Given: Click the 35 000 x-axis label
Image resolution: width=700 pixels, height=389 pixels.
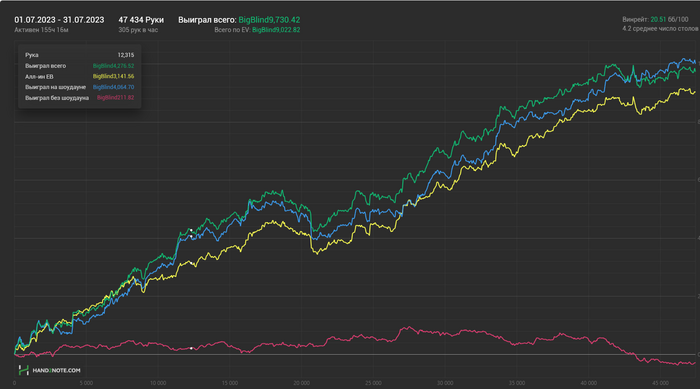Looking at the screenshot, I should (x=517, y=383).
